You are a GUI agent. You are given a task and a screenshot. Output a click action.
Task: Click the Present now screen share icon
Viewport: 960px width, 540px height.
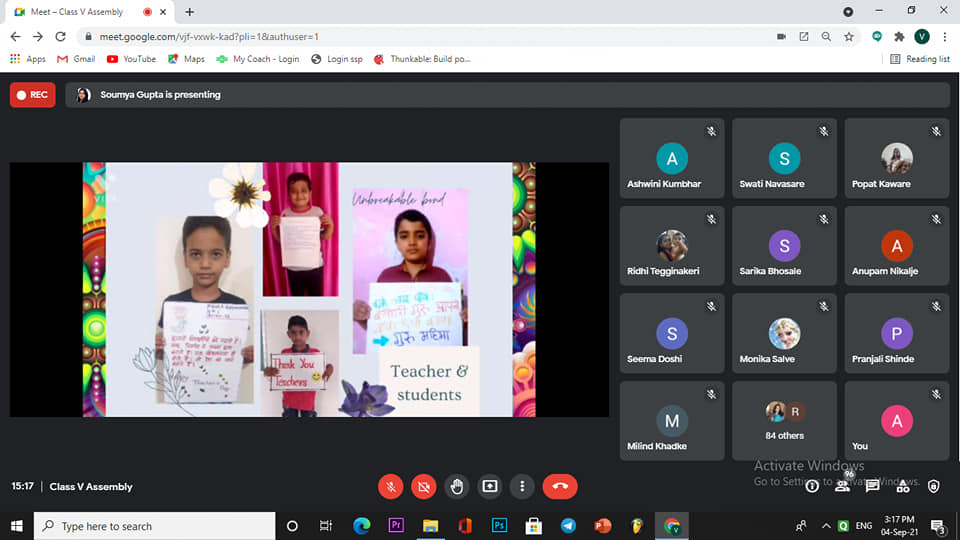pos(490,487)
